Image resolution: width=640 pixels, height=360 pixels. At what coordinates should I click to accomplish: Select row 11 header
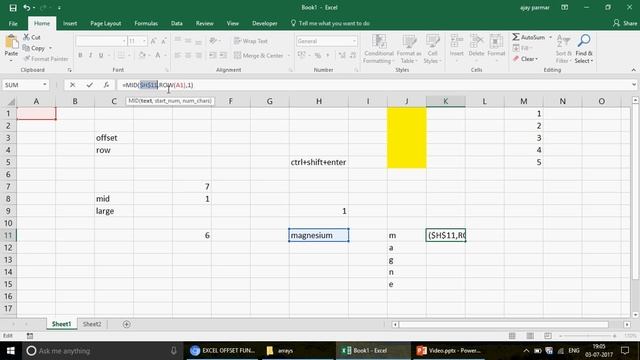point(8,236)
